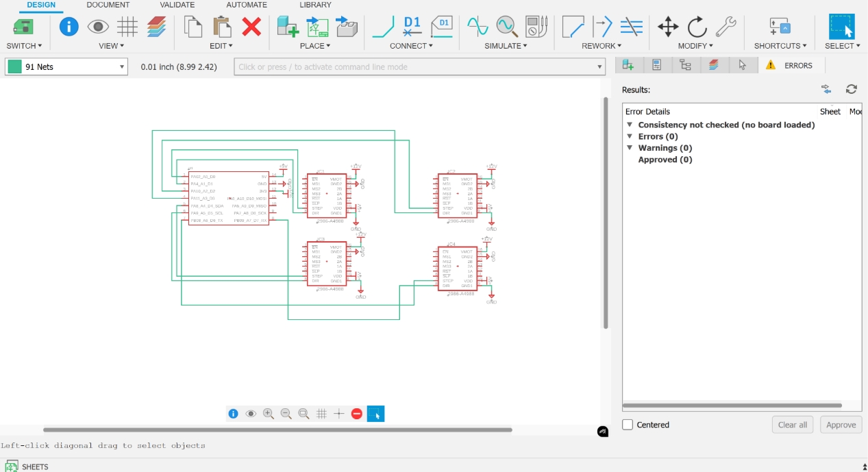This screenshot has height=472, width=868.
Task: Click the D1 Name tool icon
Action: point(412,27)
